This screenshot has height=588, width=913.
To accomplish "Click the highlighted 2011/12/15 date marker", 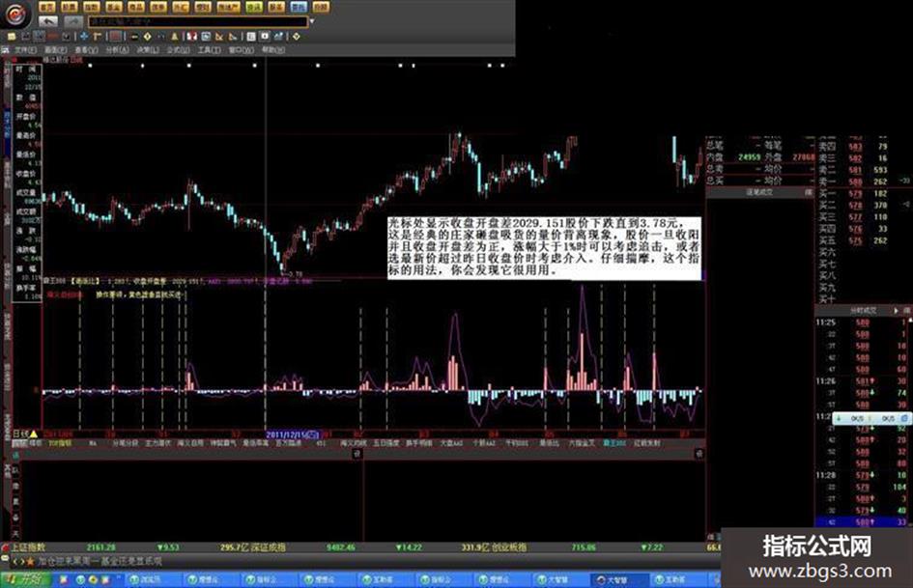I will 293,434.
